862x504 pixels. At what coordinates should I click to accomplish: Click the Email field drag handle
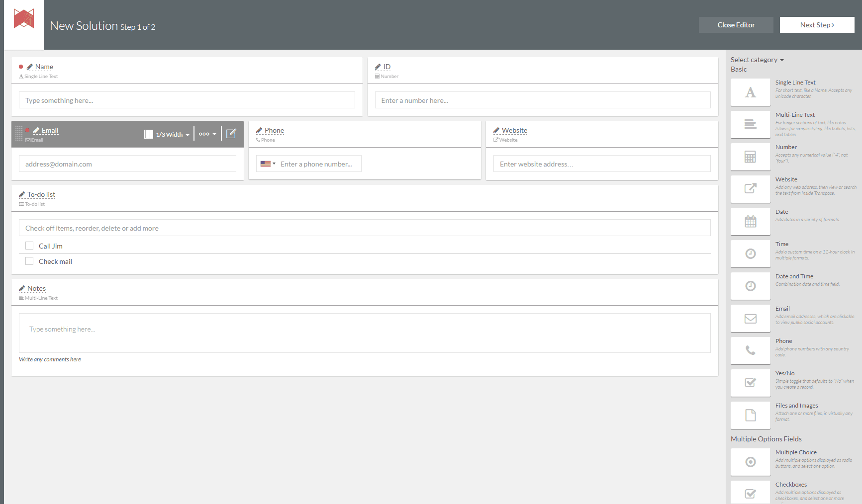point(18,133)
